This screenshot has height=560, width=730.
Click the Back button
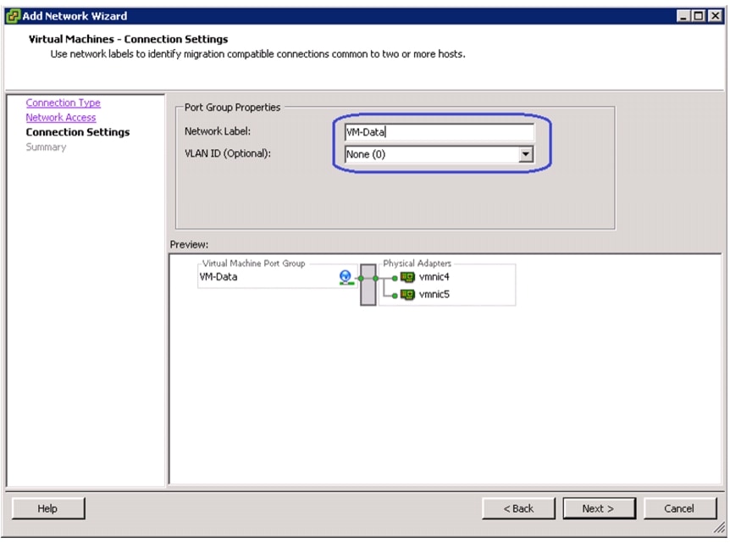click(518, 508)
